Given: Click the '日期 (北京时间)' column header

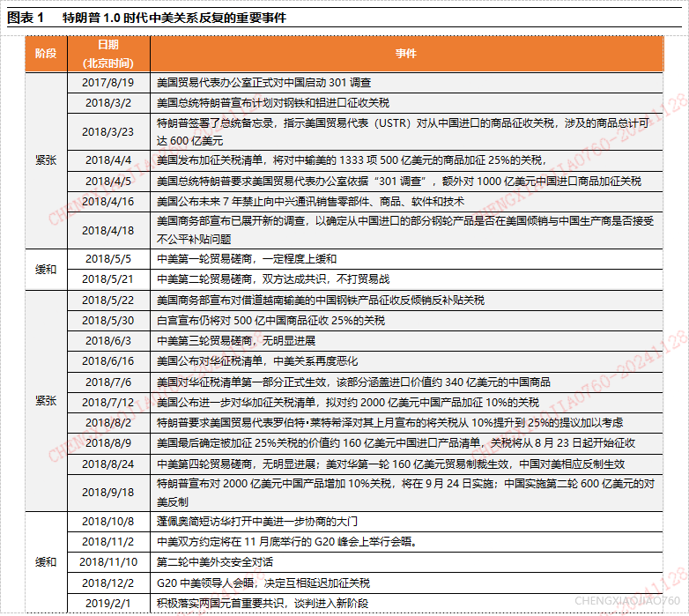Looking at the screenshot, I should point(108,54).
